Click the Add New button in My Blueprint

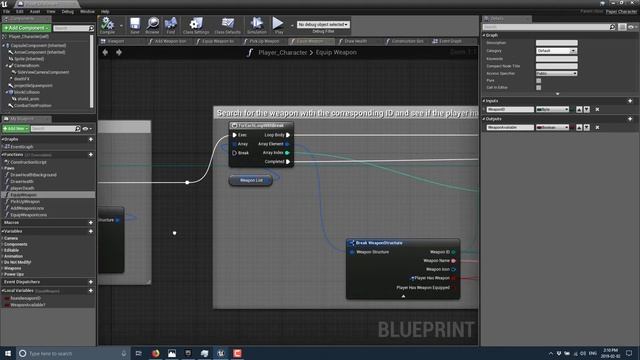(x=16, y=129)
